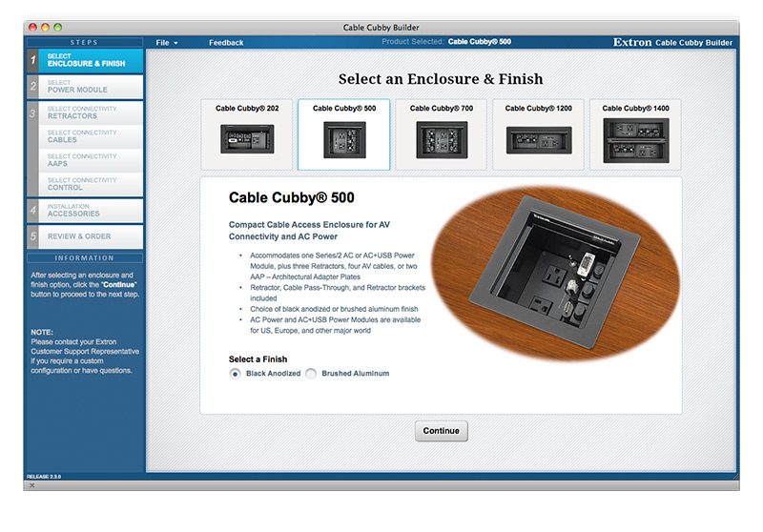
Task: Click the STEPS panel header
Action: point(85,42)
